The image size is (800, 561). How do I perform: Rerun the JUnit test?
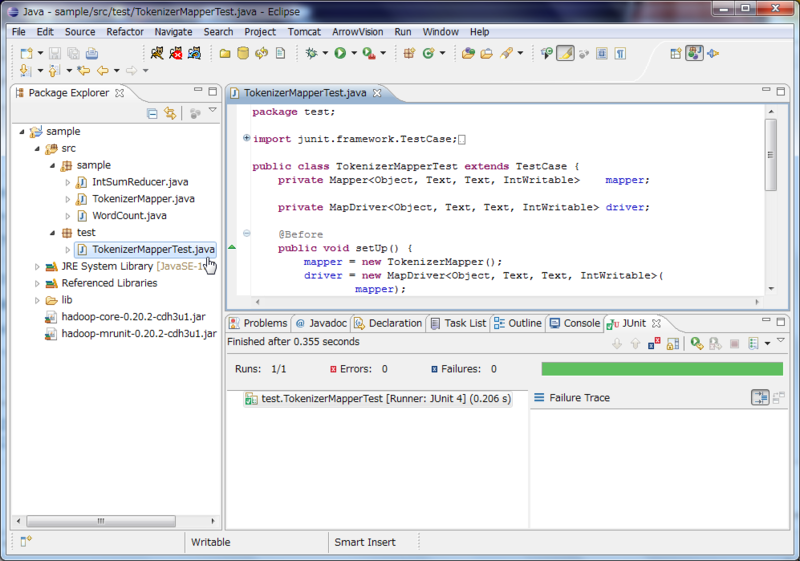(696, 344)
